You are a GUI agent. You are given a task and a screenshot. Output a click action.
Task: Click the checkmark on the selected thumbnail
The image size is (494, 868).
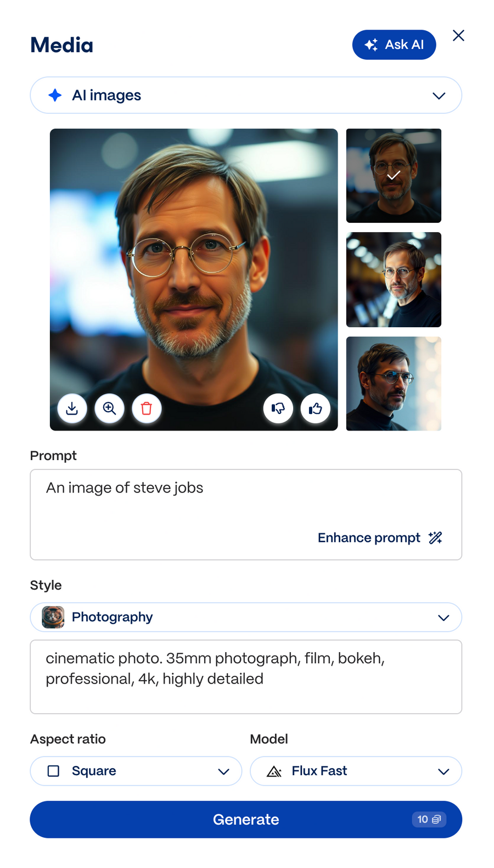394,176
